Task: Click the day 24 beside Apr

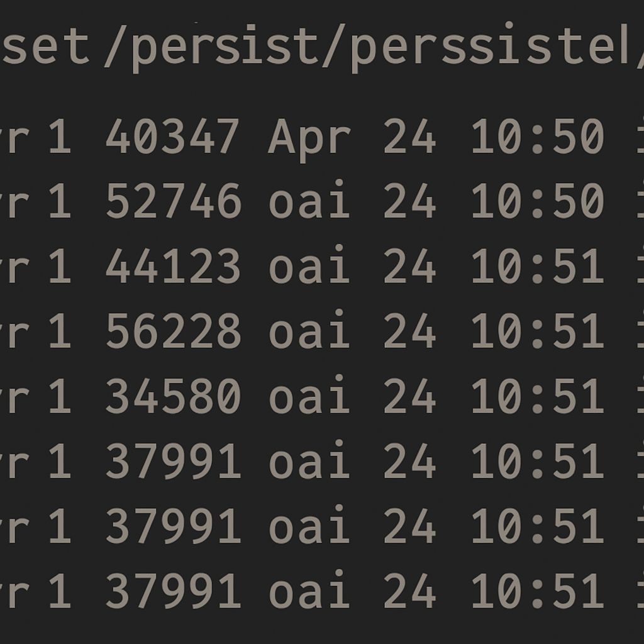Action: click(409, 136)
